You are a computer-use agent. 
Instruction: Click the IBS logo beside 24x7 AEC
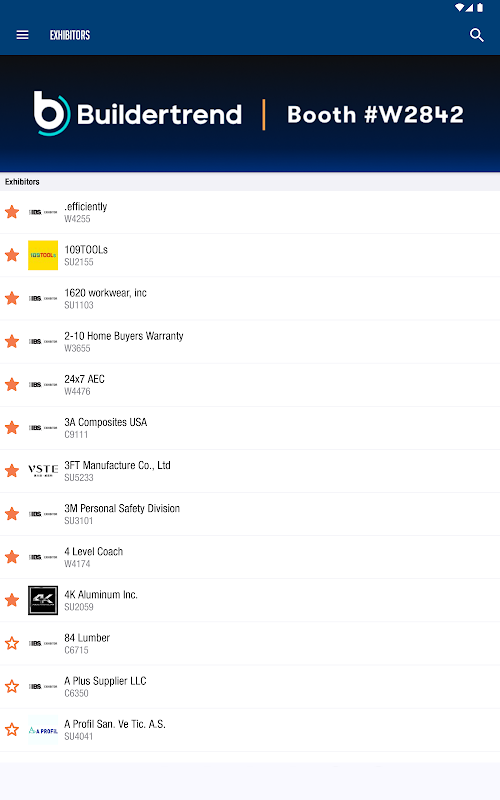tap(43, 384)
